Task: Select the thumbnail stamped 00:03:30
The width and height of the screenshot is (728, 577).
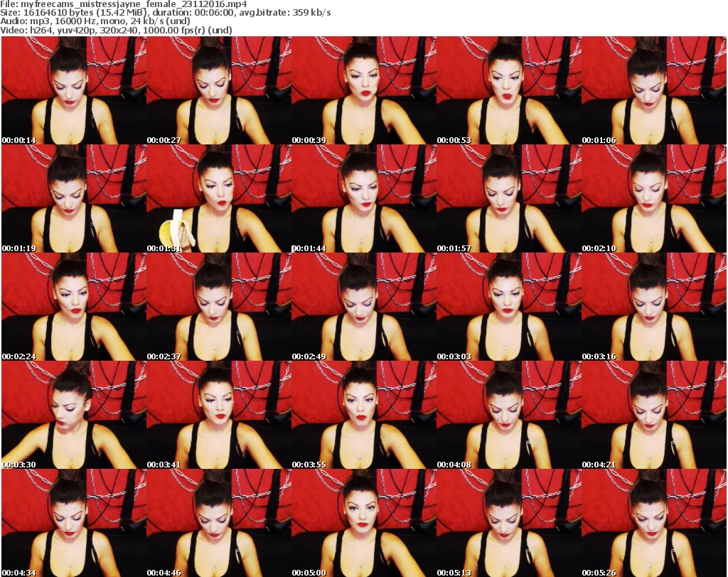Action: pyautogui.click(x=74, y=415)
